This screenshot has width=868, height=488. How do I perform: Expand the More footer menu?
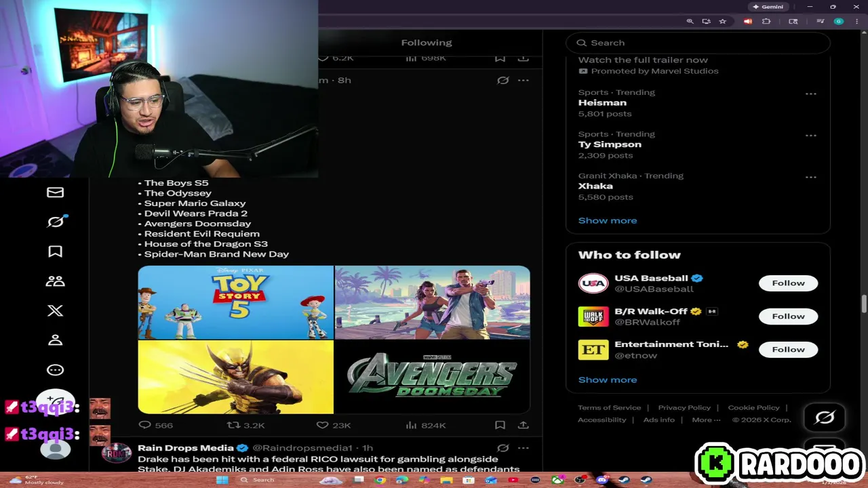point(706,420)
